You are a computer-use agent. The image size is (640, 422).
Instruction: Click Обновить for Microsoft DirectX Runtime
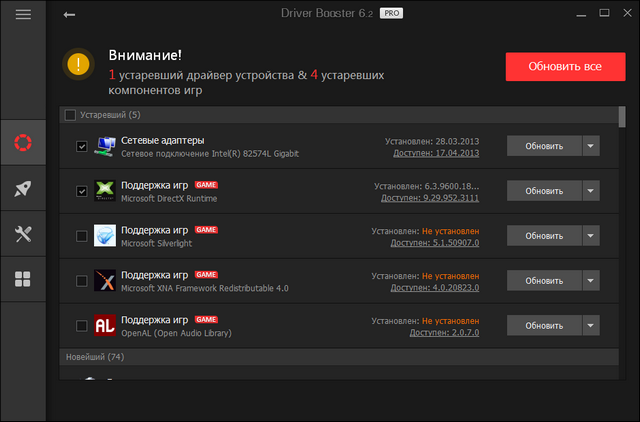coord(544,191)
